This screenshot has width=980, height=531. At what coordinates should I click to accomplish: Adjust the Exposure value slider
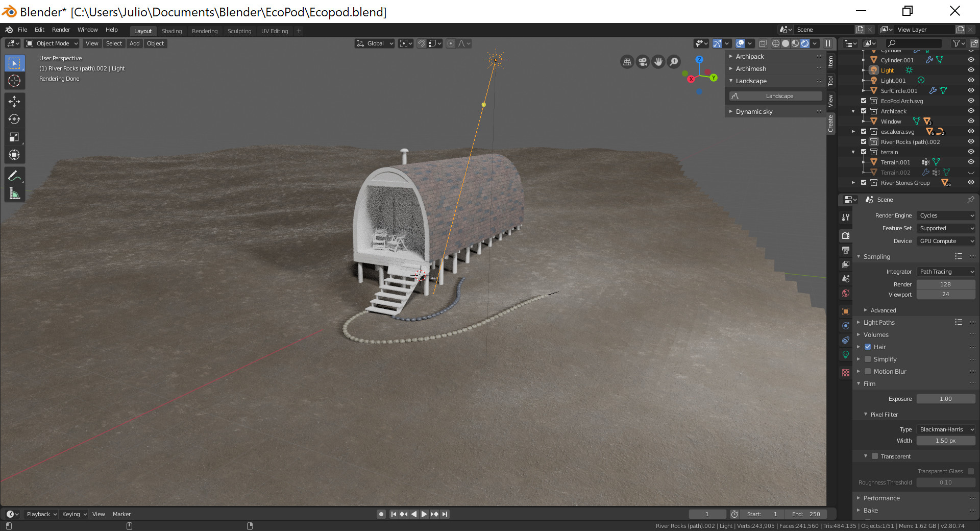coord(946,399)
